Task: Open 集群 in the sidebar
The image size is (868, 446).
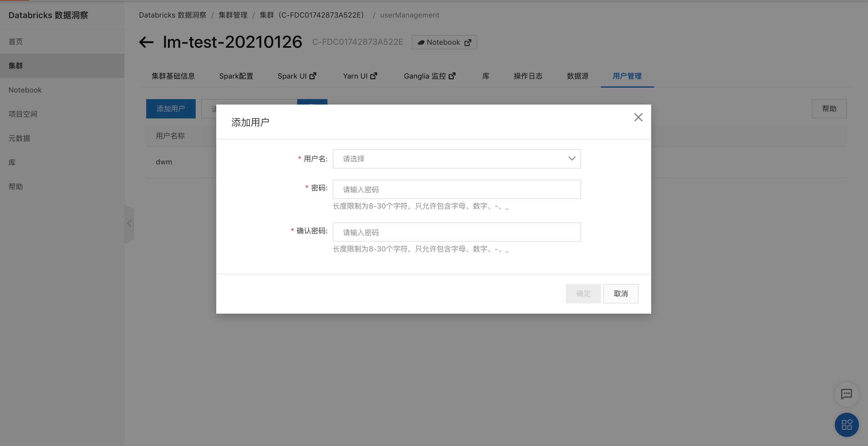Action: (x=62, y=66)
